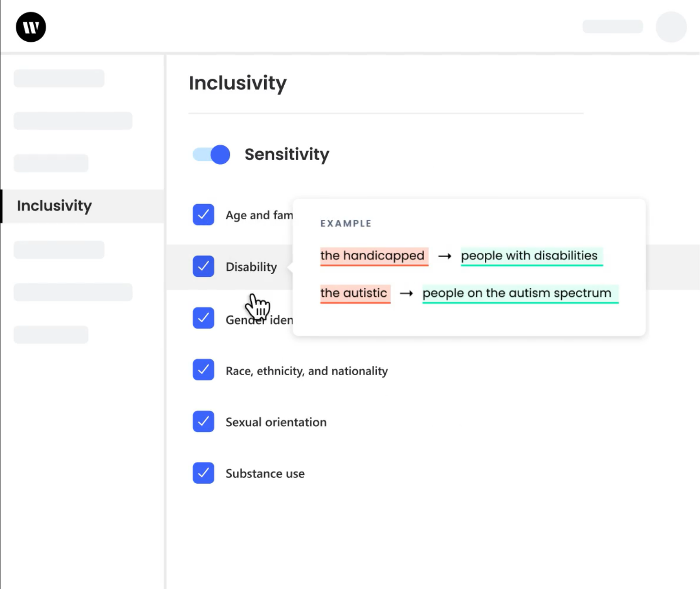Open the profile avatar circle in the header
Viewport: 700px width, 589px height.
pyautogui.click(x=670, y=27)
